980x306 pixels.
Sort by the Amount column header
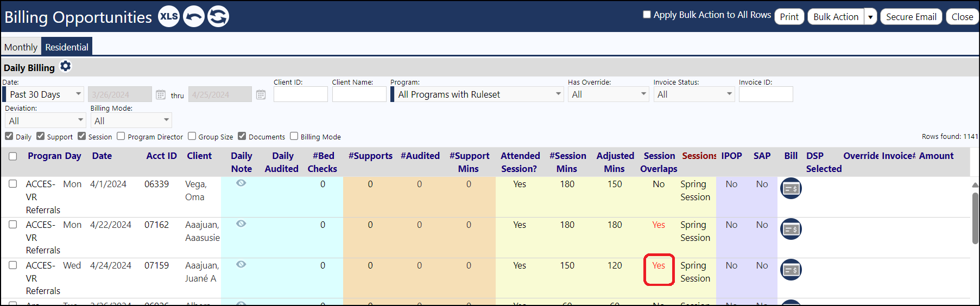coord(936,156)
